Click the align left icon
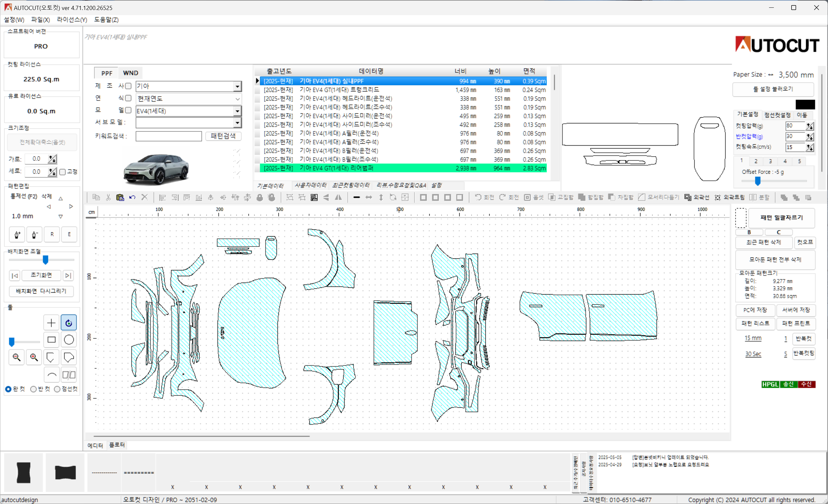The width and height of the screenshot is (828, 504). click(163, 197)
